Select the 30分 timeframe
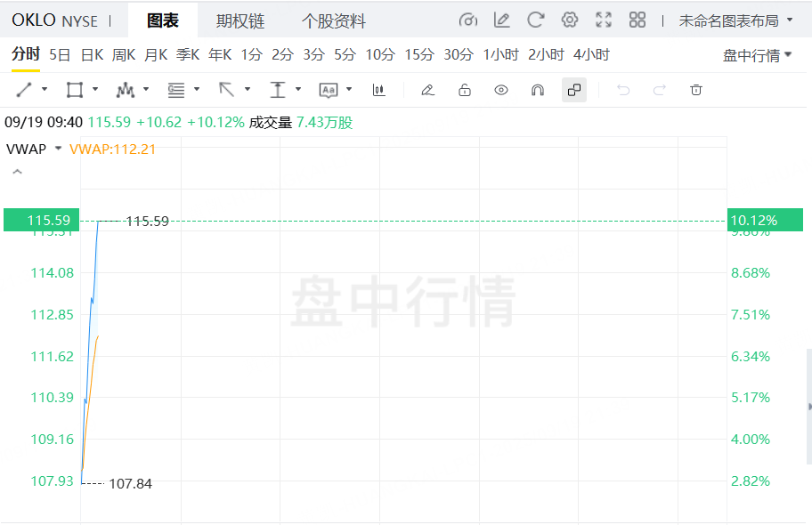 (459, 54)
